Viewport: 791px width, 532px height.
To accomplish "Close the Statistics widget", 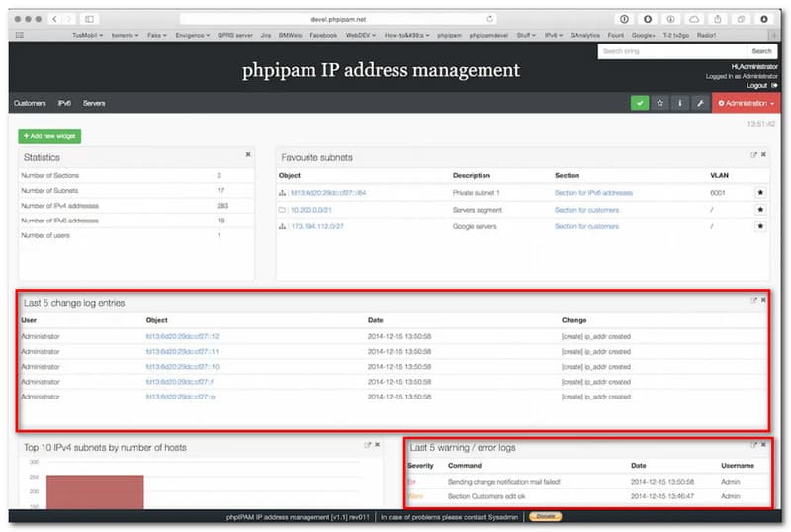I will [x=247, y=154].
